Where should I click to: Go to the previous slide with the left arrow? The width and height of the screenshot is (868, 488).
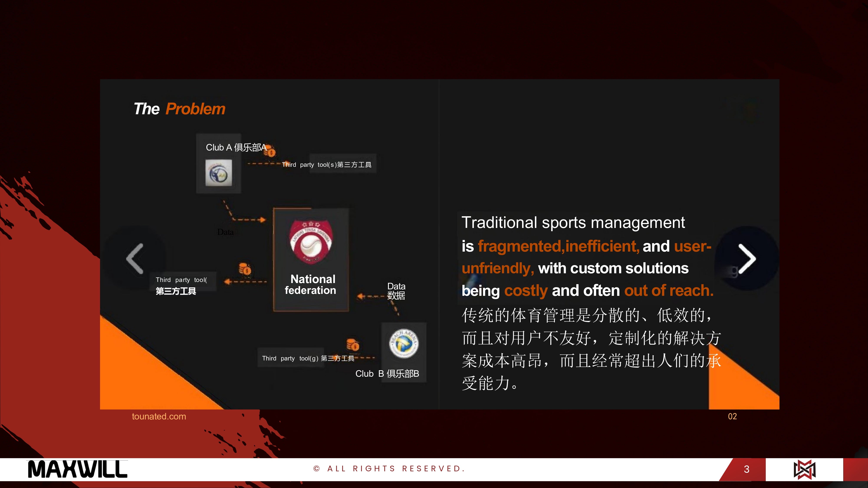tap(135, 258)
